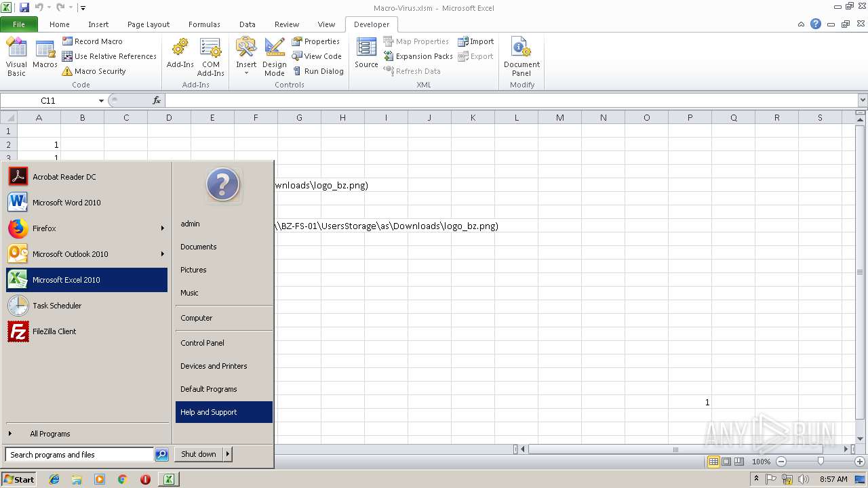Click the Search programs and files box

point(79,455)
